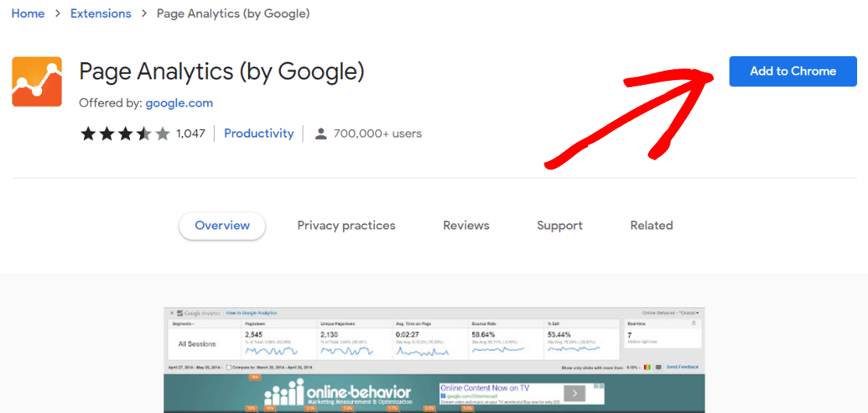Click the Page Analytics (by Google) heading
Image resolution: width=868 pixels, height=413 pixels.
click(x=222, y=72)
